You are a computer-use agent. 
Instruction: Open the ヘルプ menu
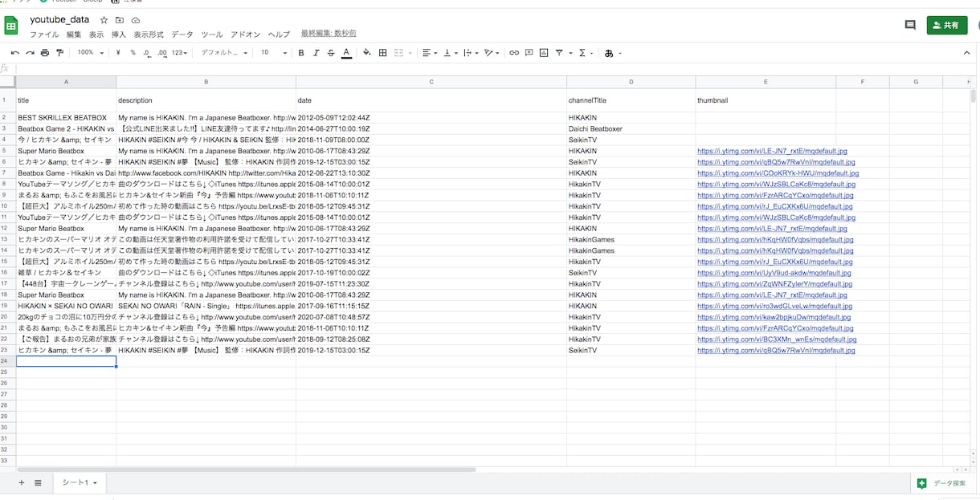pos(279,35)
